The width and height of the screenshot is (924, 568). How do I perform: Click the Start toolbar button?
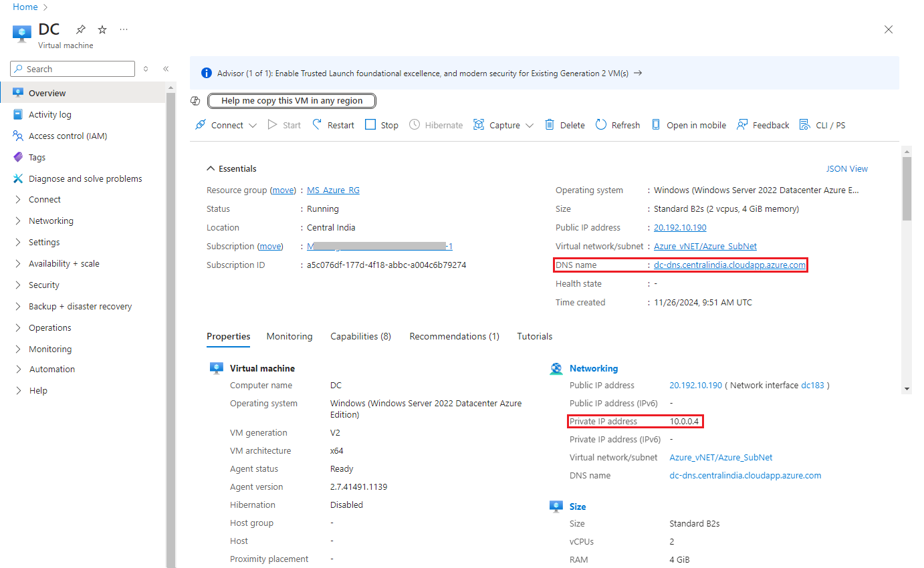tap(284, 125)
